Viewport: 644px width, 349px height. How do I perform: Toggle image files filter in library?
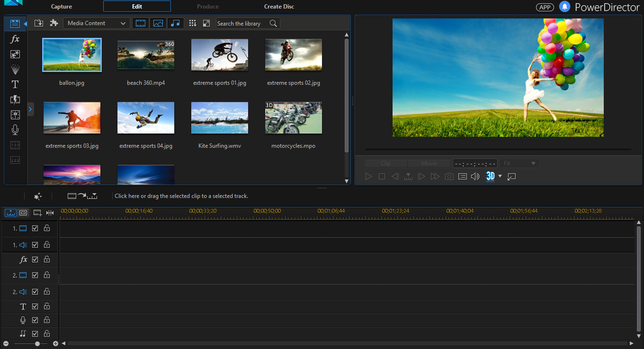pyautogui.click(x=158, y=23)
